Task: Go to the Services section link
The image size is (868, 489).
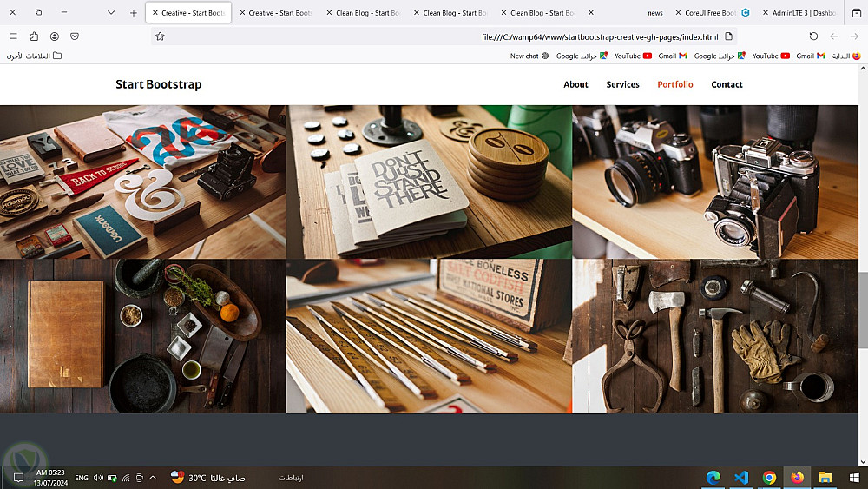Action: [622, 84]
